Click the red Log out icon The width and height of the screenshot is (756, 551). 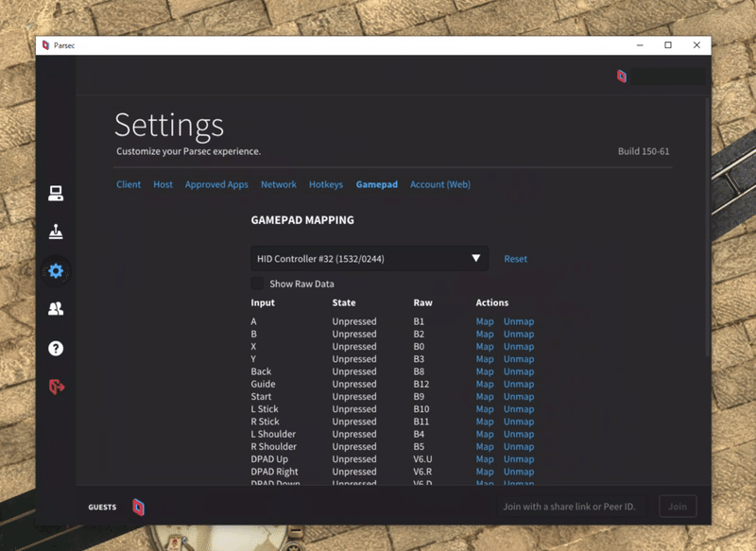click(x=57, y=387)
